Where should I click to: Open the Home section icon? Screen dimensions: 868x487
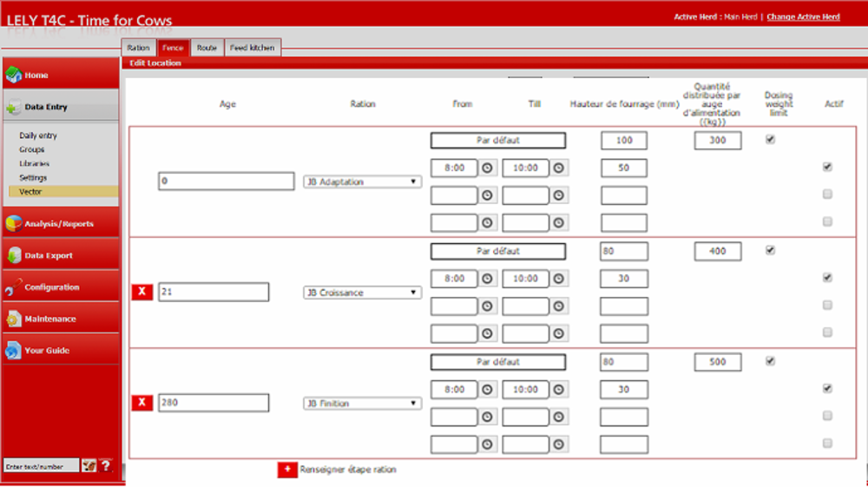(13, 75)
